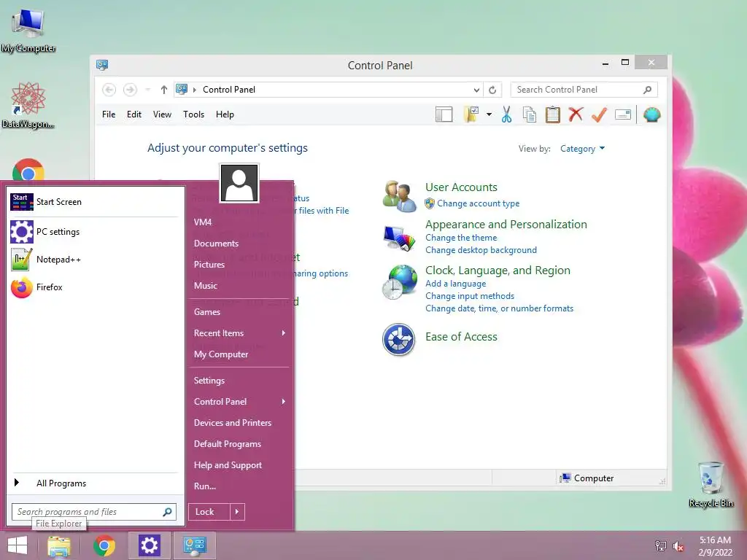Expand the address bar history dropdown
The height and width of the screenshot is (560, 747).
(x=476, y=90)
